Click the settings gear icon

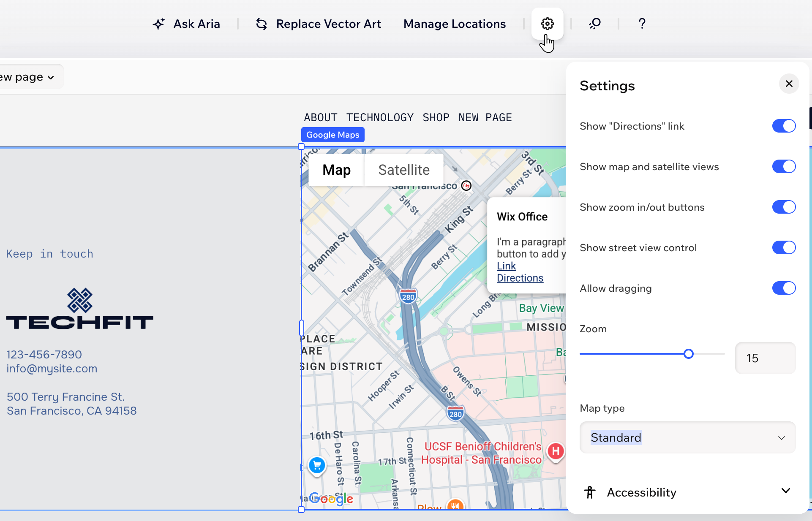pyautogui.click(x=547, y=24)
